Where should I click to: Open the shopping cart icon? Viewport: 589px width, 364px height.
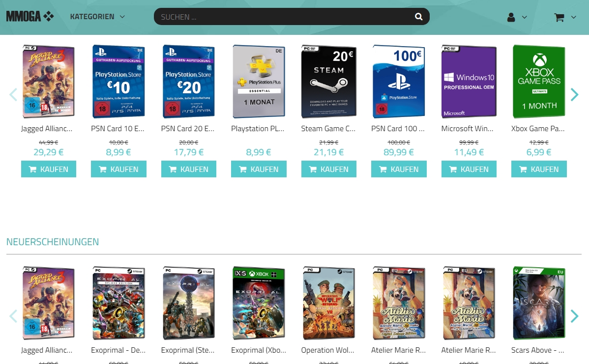(x=559, y=17)
